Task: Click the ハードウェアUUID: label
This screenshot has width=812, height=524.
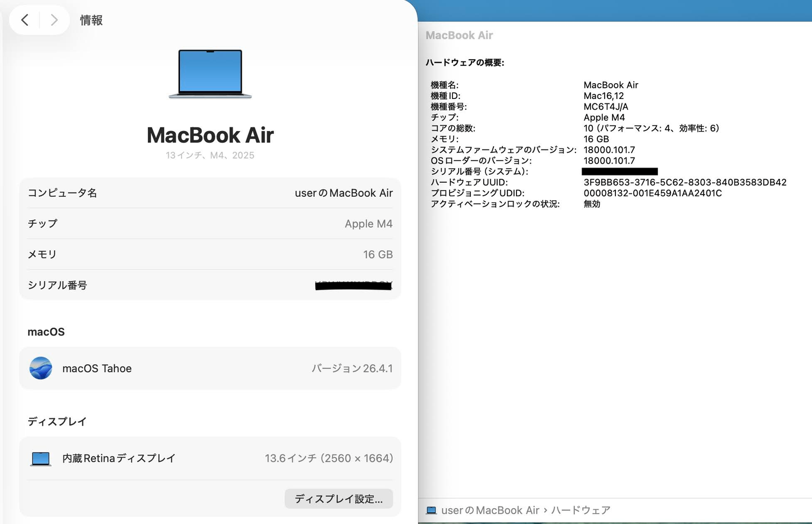Action: tap(469, 182)
